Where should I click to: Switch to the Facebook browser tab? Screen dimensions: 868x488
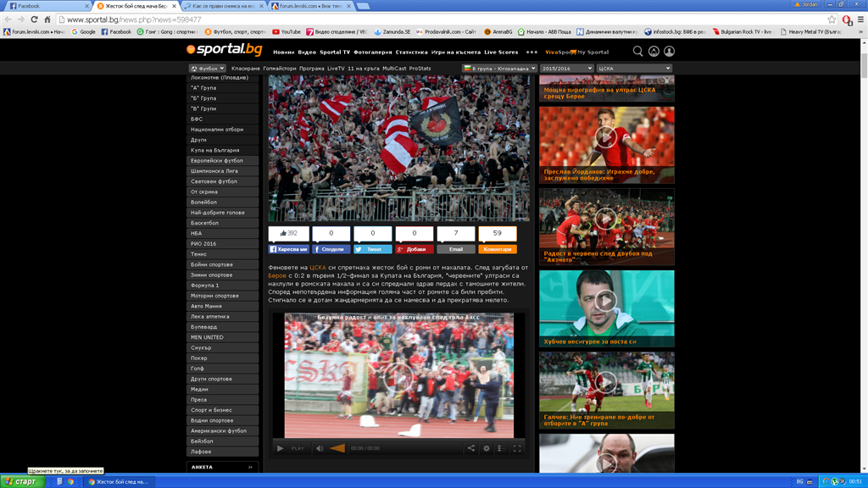(47, 6)
